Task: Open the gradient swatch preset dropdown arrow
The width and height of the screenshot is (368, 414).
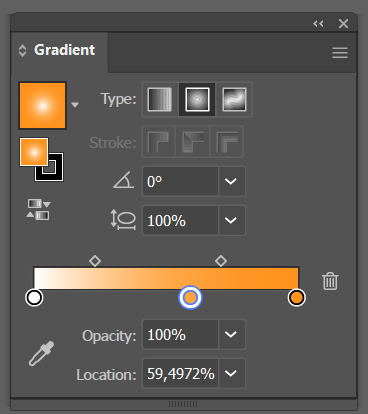Action: [75, 105]
